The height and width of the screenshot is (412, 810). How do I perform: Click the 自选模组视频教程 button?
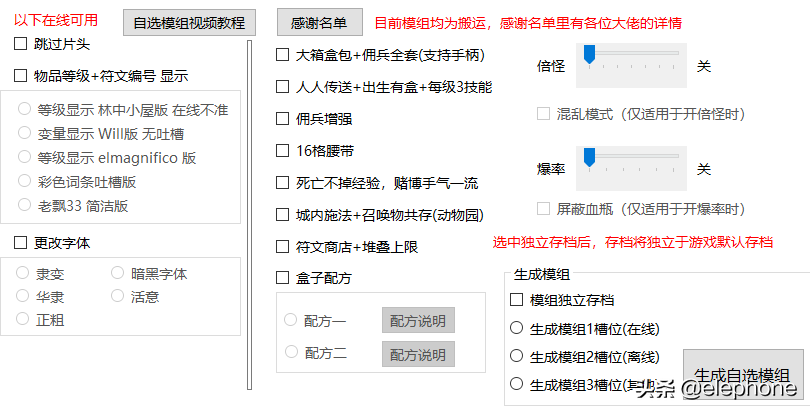point(190,22)
